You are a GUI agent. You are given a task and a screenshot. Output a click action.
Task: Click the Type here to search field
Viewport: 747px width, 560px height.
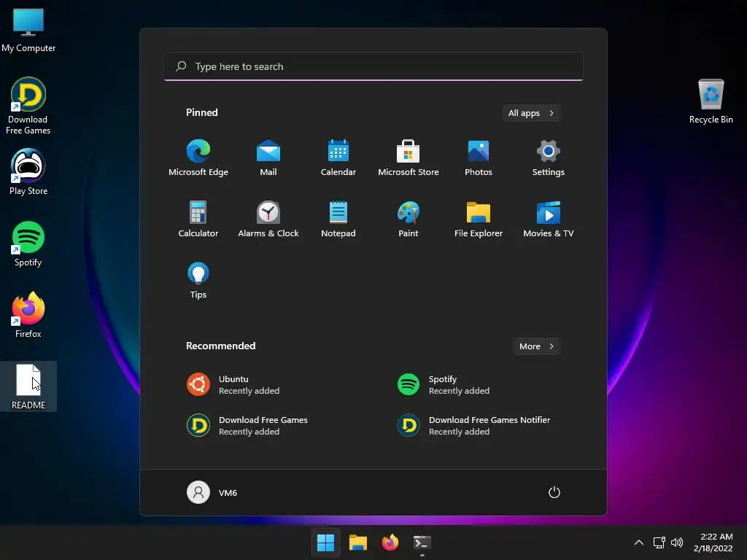[373, 66]
